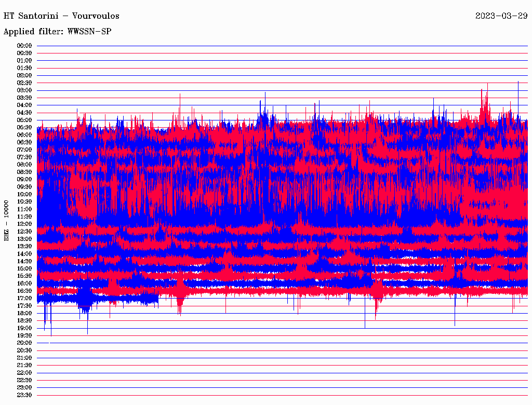Select the 17:00 time label
This screenshot has height=405, width=532.
click(24, 299)
